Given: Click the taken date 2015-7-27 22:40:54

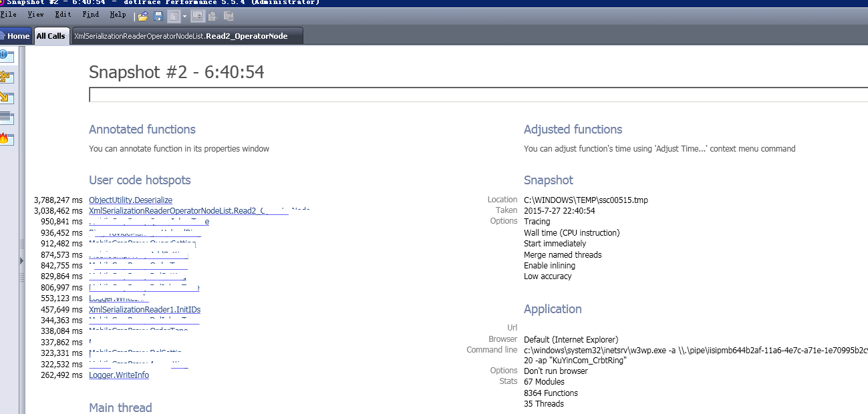Looking at the screenshot, I should [x=559, y=210].
